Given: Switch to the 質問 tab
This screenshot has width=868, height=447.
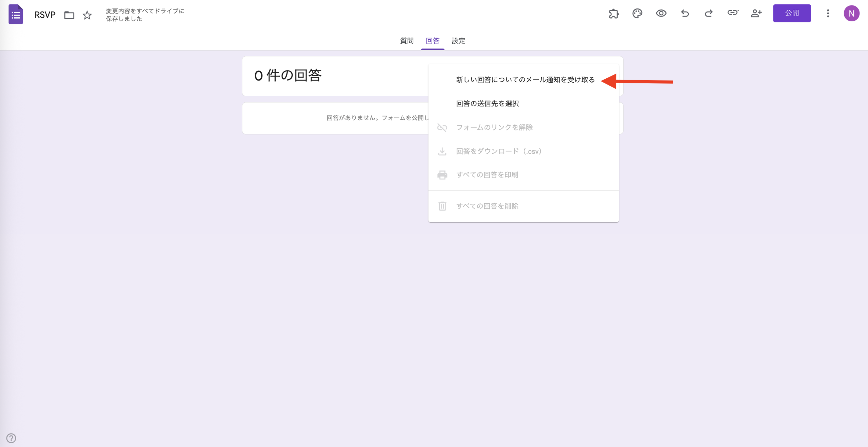Looking at the screenshot, I should pyautogui.click(x=406, y=41).
